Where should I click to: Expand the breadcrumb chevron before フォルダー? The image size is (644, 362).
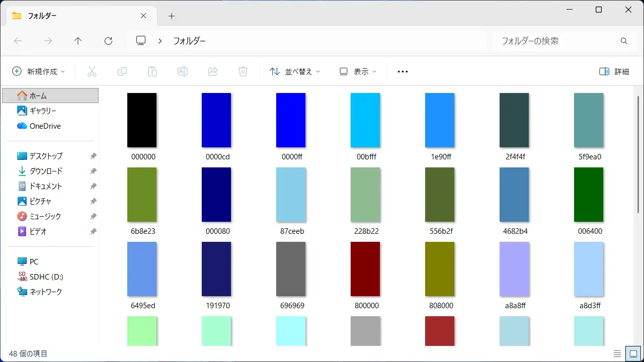(x=160, y=41)
